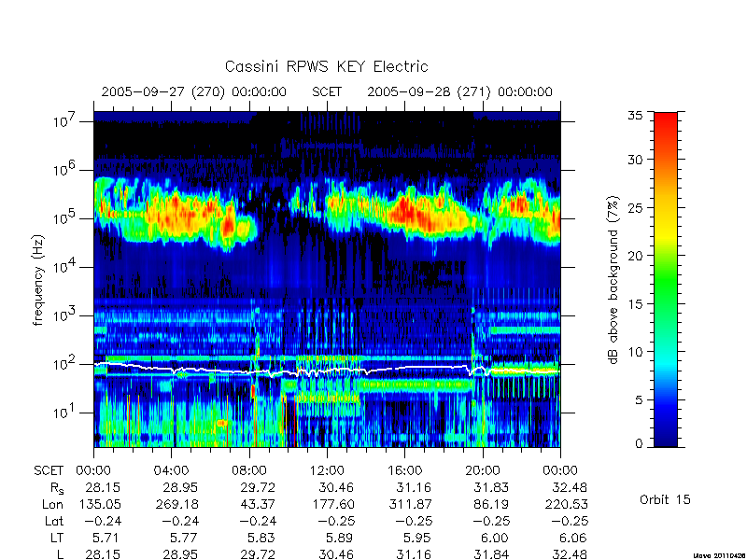Click the 10^1 frequency tick label

click(x=65, y=413)
